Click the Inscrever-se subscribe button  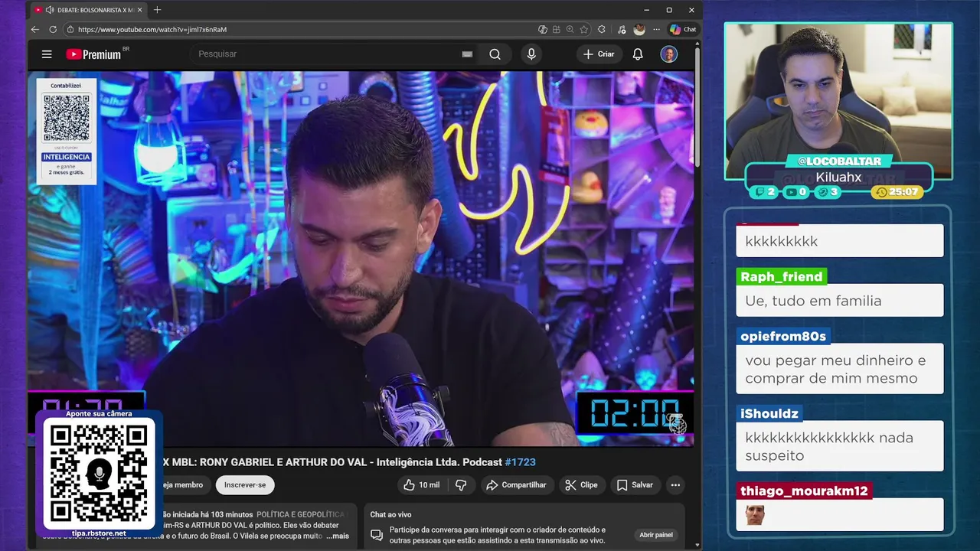pos(245,485)
